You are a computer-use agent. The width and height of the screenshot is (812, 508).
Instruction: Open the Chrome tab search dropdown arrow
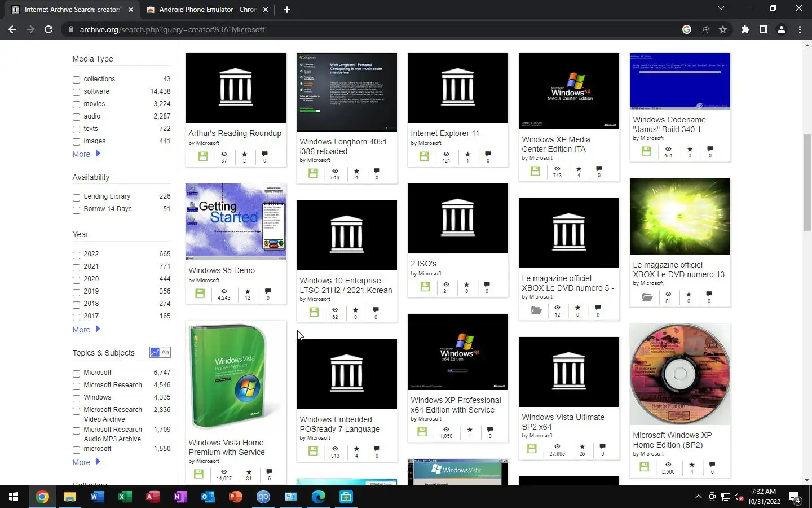tap(721, 8)
